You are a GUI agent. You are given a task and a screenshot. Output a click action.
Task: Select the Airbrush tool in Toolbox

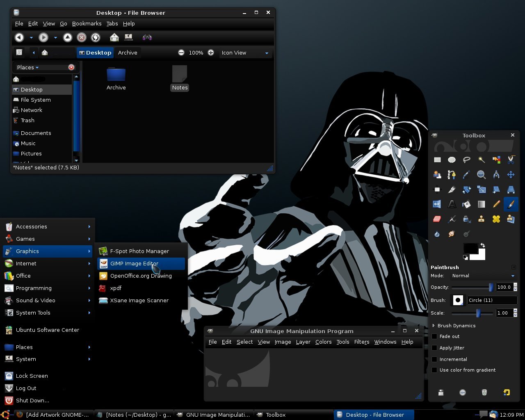(x=452, y=219)
